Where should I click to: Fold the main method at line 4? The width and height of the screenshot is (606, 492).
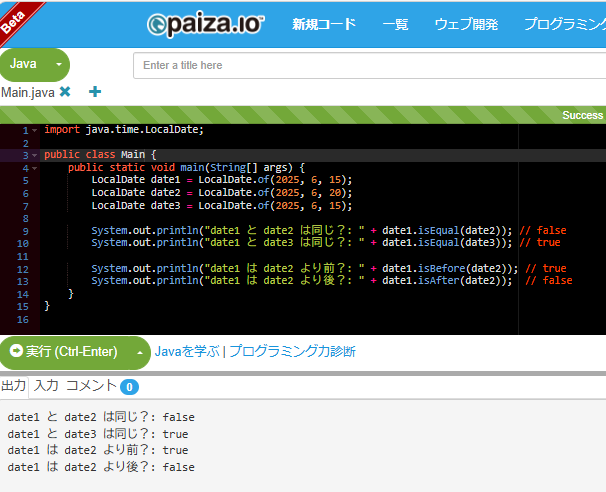coord(35,168)
